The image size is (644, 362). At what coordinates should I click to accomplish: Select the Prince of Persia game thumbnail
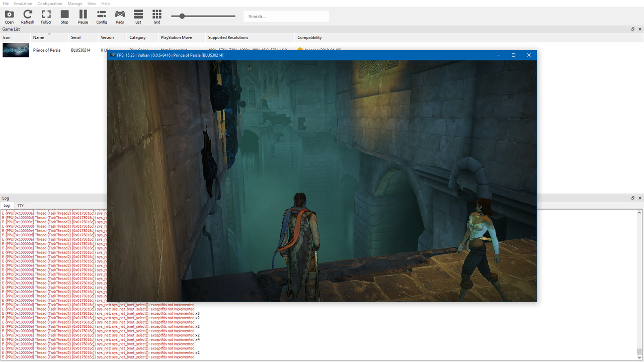pos(16,50)
